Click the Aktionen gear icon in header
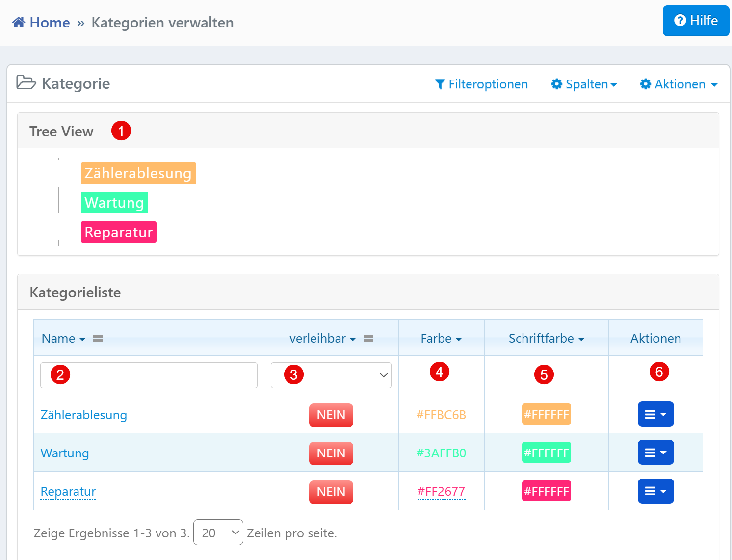732x560 pixels. 645,84
